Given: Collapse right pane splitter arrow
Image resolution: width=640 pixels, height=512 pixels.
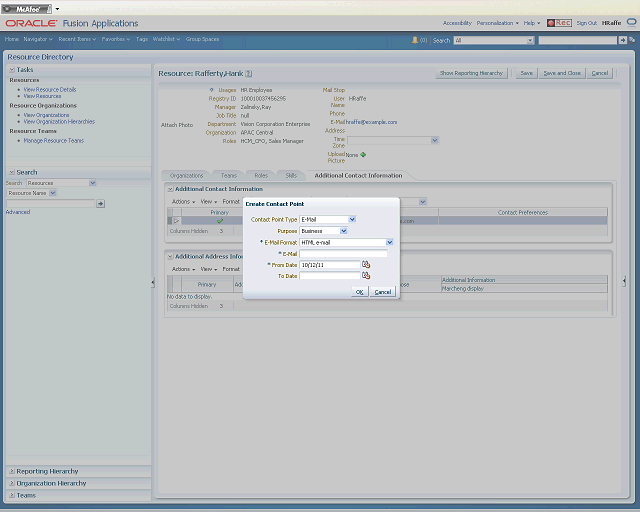Looking at the screenshot, I should [624, 281].
